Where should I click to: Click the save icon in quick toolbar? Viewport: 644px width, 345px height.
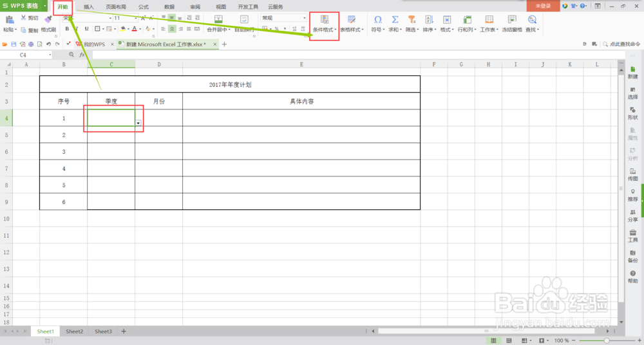(x=13, y=44)
